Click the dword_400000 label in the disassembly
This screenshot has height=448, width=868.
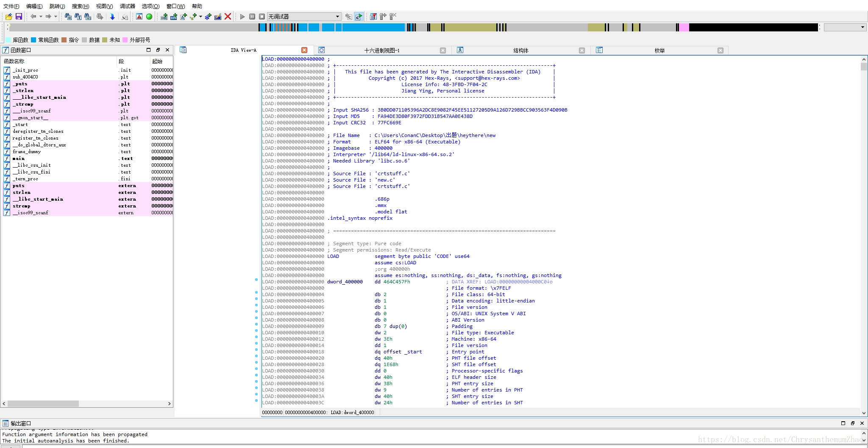[x=345, y=282]
